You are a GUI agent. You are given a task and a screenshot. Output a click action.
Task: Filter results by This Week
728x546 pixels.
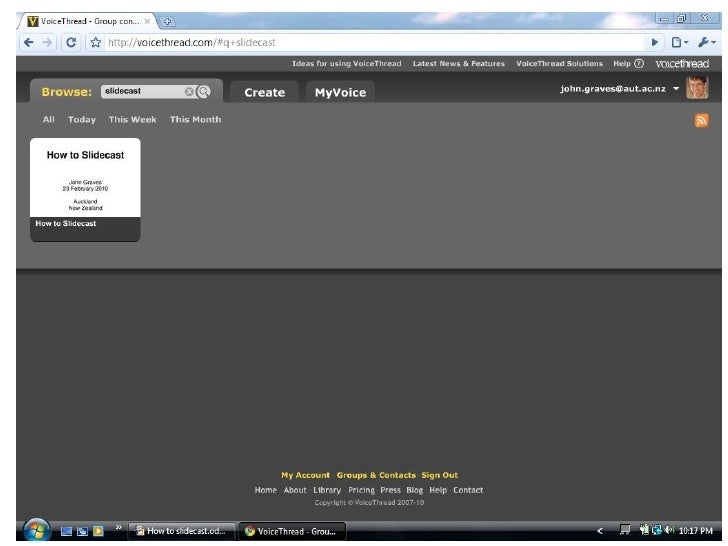(x=132, y=120)
